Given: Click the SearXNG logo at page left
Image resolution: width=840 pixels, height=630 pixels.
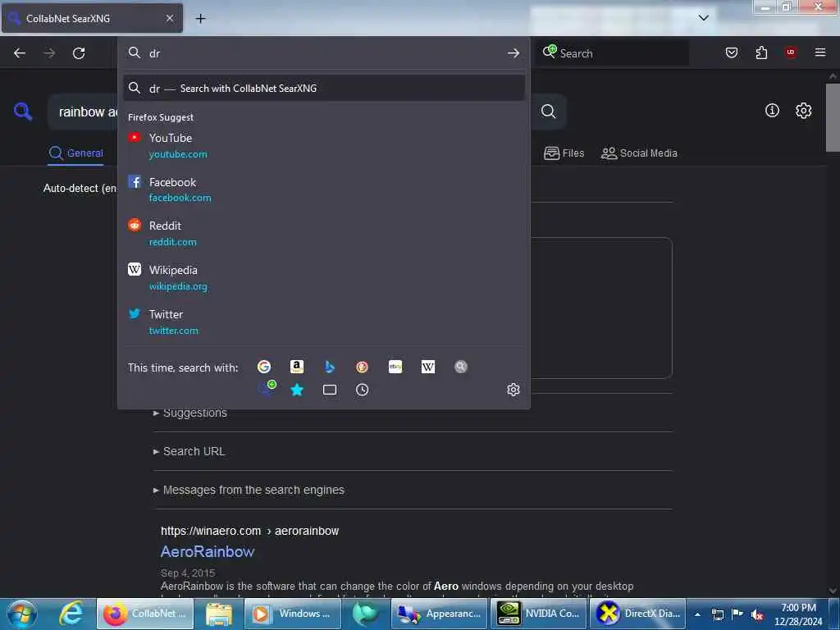Looking at the screenshot, I should click(x=23, y=112).
